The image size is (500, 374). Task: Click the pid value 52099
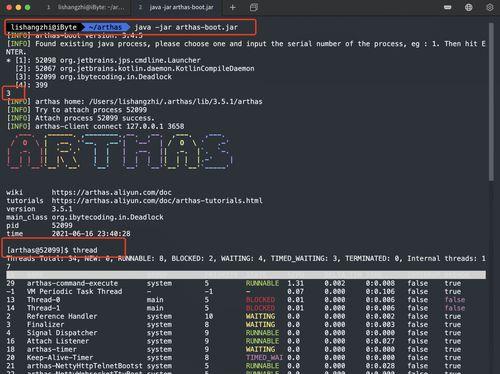click(x=62, y=225)
